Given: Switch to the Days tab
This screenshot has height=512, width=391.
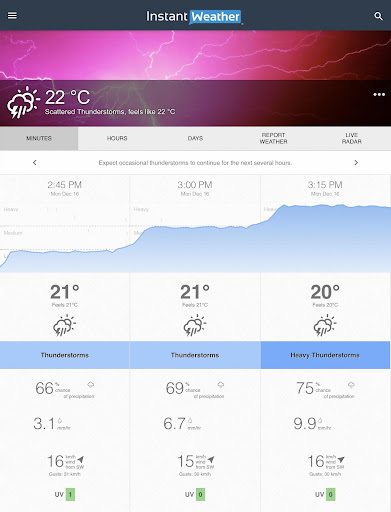Looking at the screenshot, I should (x=195, y=138).
